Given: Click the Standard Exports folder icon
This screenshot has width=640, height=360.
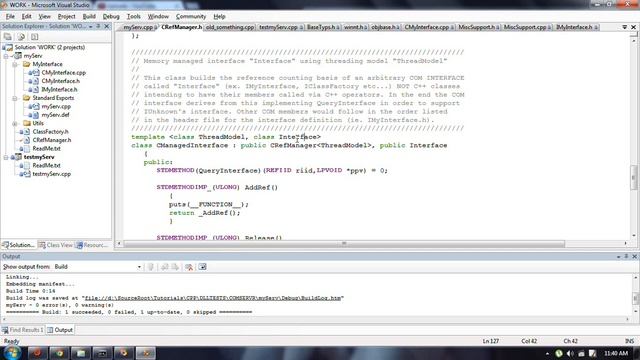Looking at the screenshot, I should [x=27, y=98].
